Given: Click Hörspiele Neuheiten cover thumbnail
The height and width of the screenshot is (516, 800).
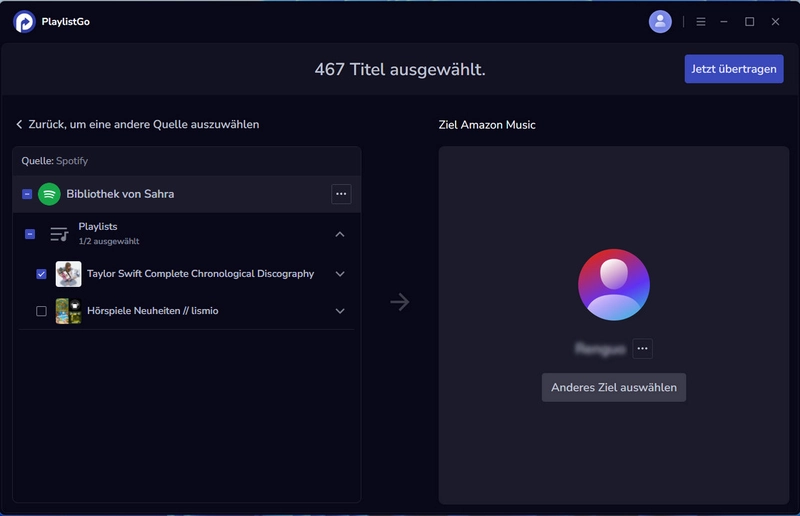Looking at the screenshot, I should click(68, 311).
